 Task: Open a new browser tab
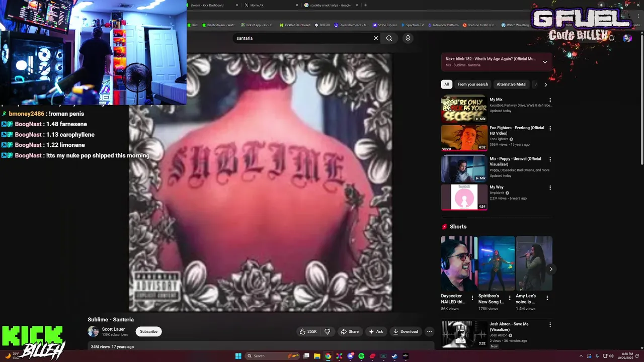pos(366,5)
